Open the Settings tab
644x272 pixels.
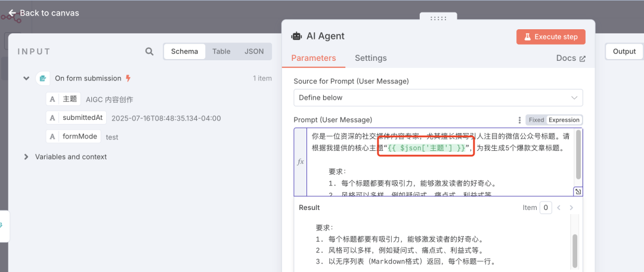[370, 58]
